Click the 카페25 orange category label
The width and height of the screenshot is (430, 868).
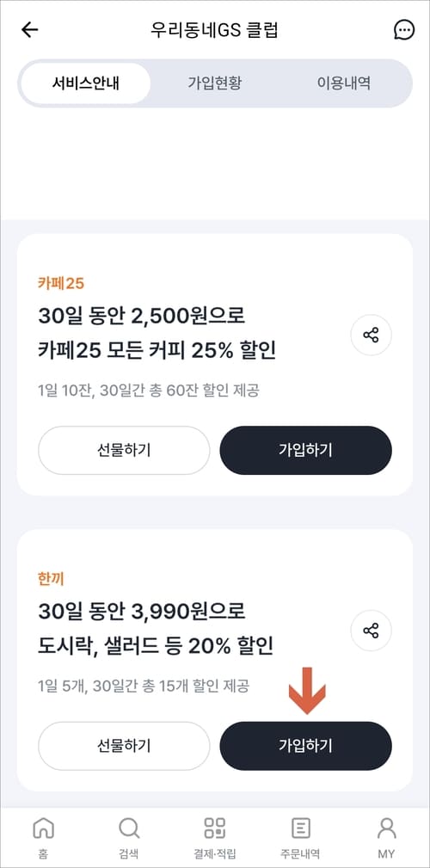pos(61,283)
